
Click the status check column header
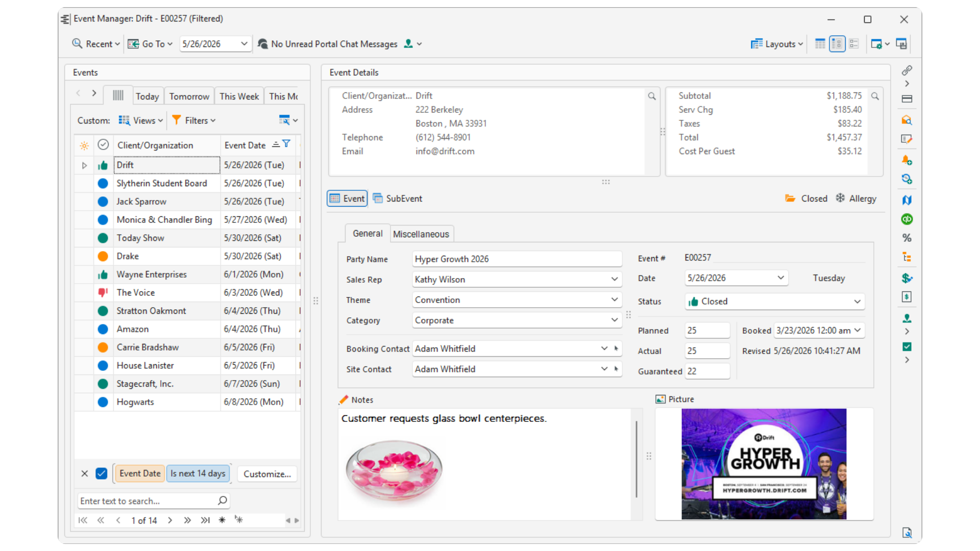click(x=103, y=145)
